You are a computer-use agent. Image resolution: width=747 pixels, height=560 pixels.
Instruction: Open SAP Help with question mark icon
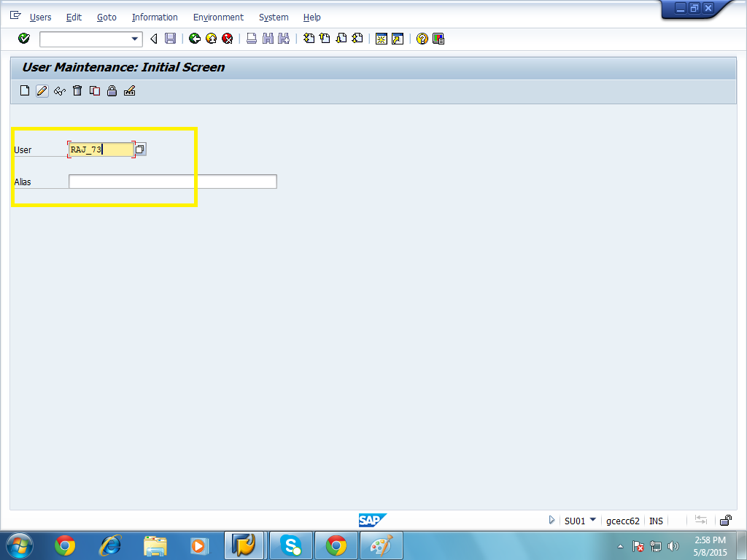(422, 39)
